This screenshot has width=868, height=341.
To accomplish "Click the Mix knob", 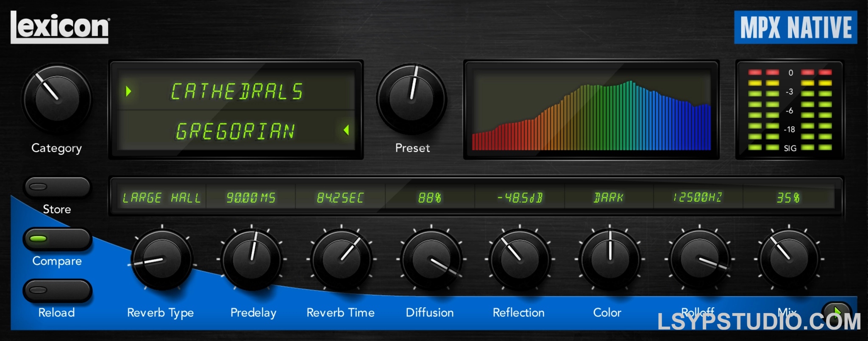I will (789, 259).
